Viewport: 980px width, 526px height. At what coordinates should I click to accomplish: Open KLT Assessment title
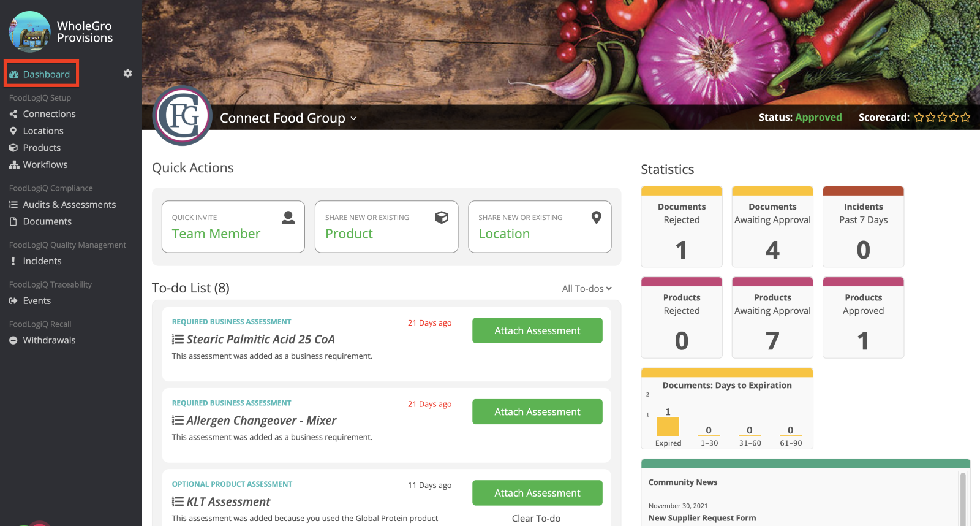click(x=228, y=501)
